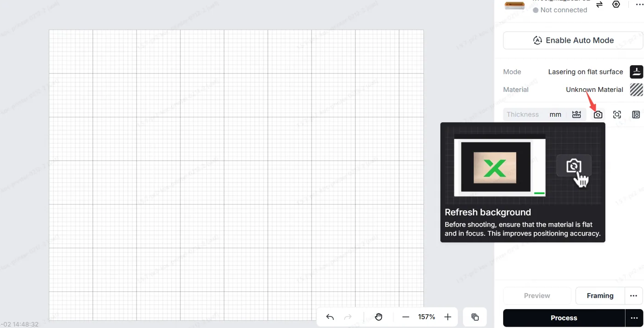
Task: Open device settings hexagon icon
Action: (616, 4)
